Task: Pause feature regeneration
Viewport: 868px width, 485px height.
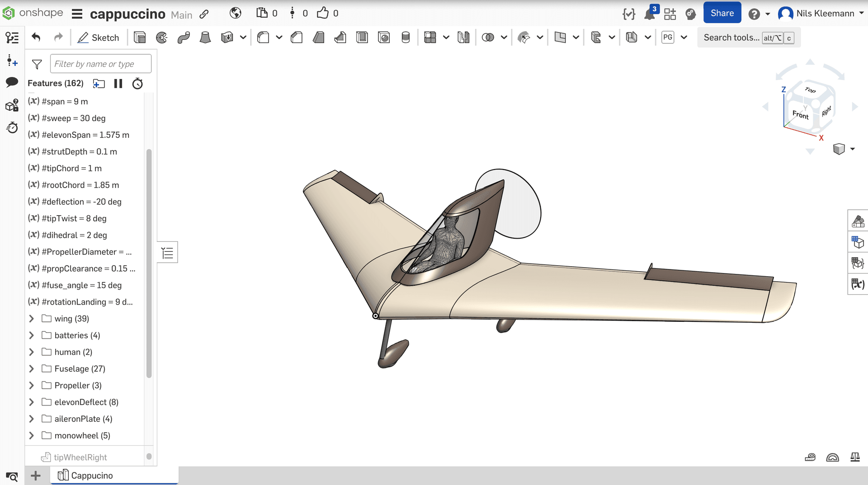Action: [118, 84]
